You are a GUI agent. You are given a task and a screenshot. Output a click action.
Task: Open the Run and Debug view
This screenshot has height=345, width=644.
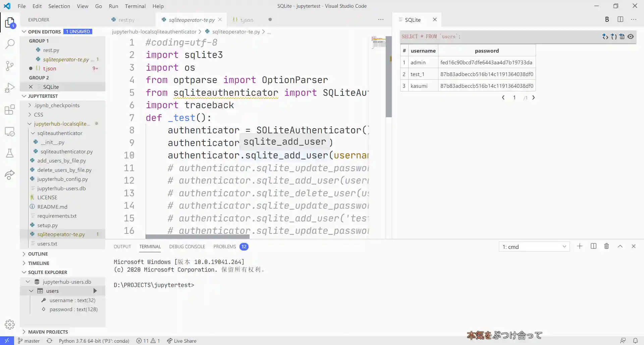pyautogui.click(x=10, y=88)
